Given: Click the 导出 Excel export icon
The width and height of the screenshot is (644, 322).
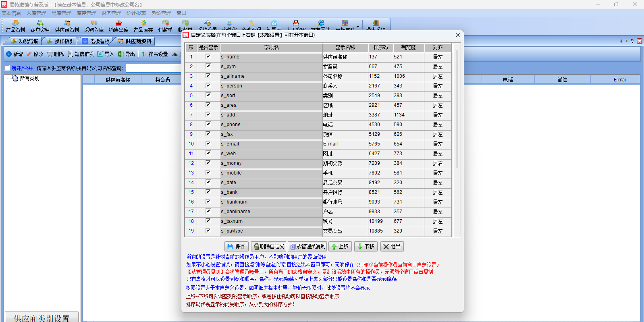Looking at the screenshot, I should [x=126, y=54].
